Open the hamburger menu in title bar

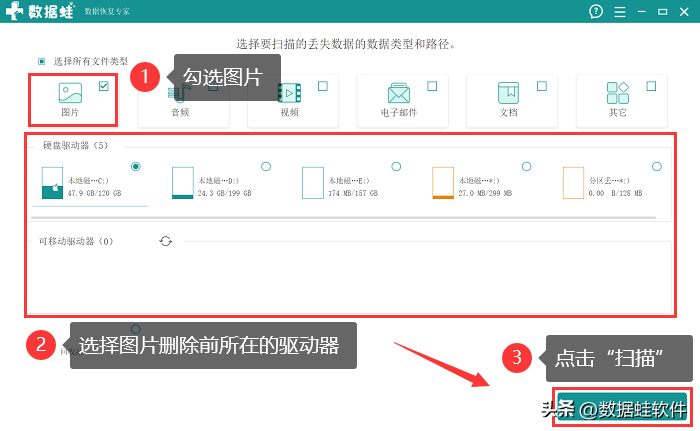pos(620,12)
